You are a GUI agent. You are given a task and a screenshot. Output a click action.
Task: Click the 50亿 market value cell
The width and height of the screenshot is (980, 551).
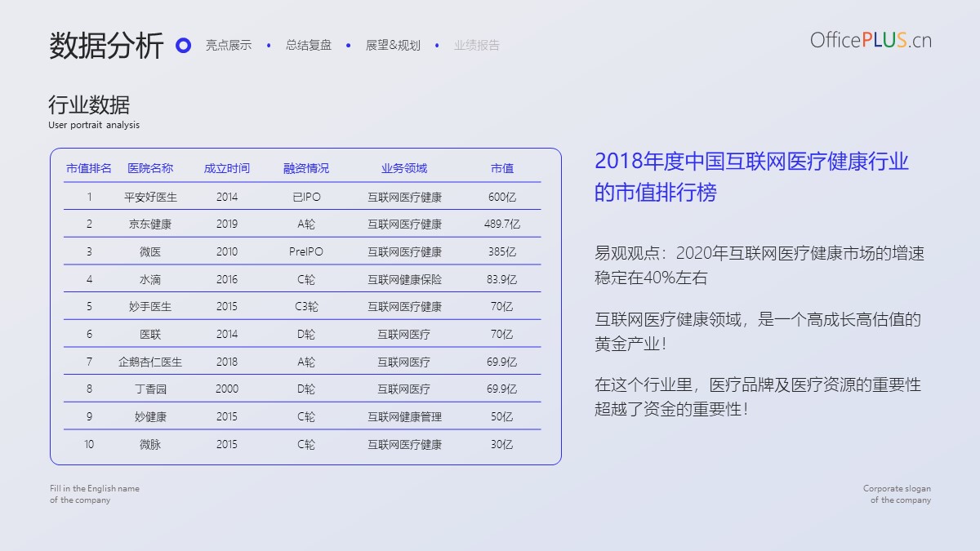tap(502, 416)
